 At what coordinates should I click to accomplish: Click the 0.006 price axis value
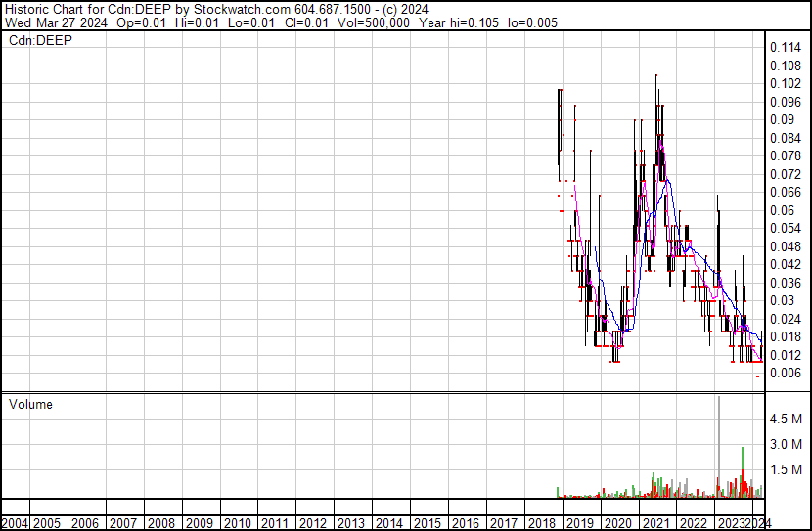click(x=786, y=374)
